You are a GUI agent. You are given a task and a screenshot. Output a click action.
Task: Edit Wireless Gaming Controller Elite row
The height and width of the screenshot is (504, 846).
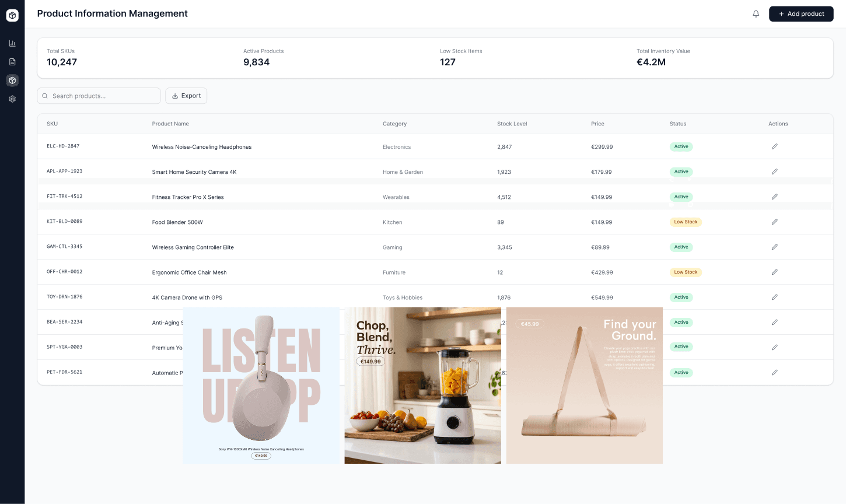pos(775,247)
